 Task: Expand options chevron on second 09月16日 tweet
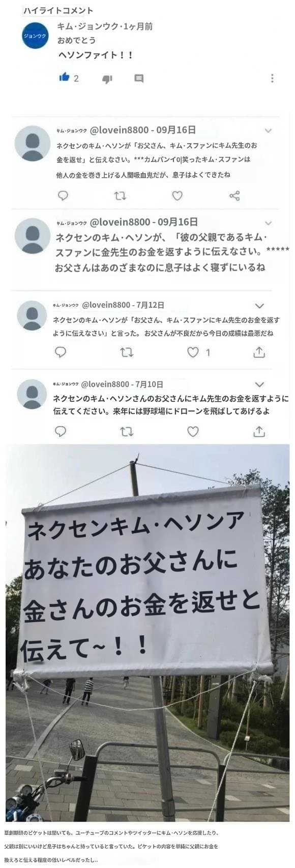268,223
